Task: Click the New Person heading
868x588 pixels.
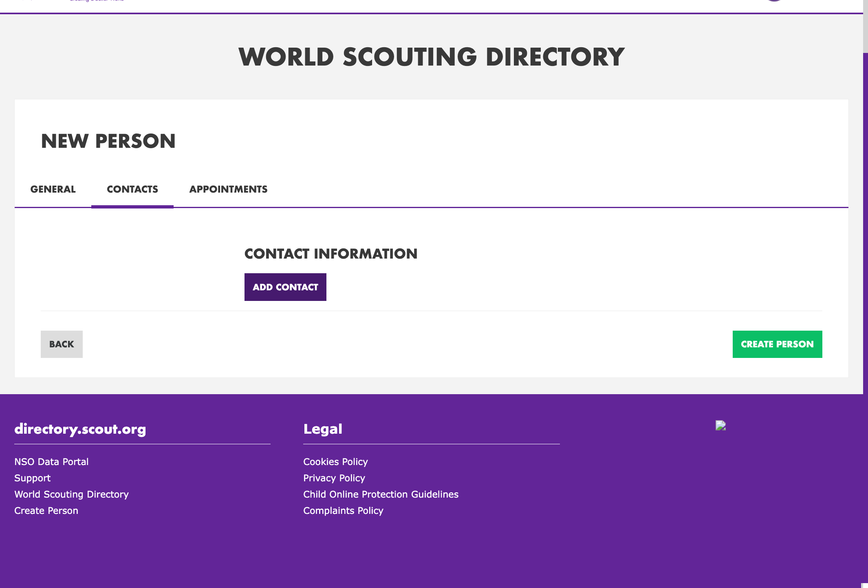Action: click(x=108, y=141)
